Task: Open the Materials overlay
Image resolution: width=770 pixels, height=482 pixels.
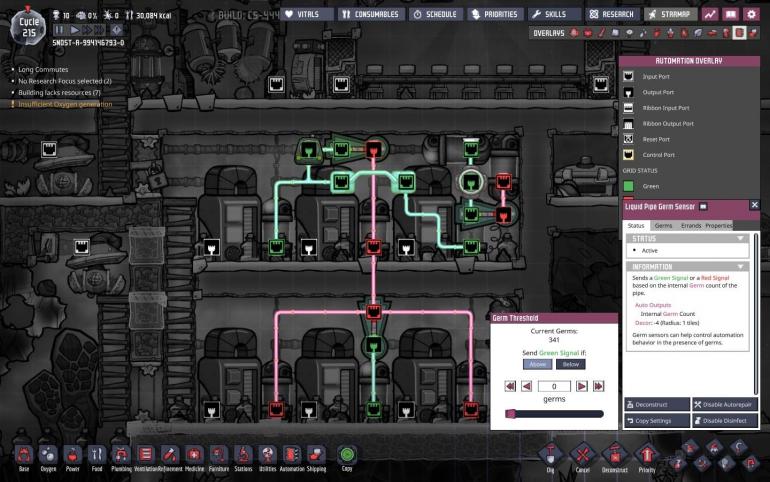Action: [x=615, y=33]
